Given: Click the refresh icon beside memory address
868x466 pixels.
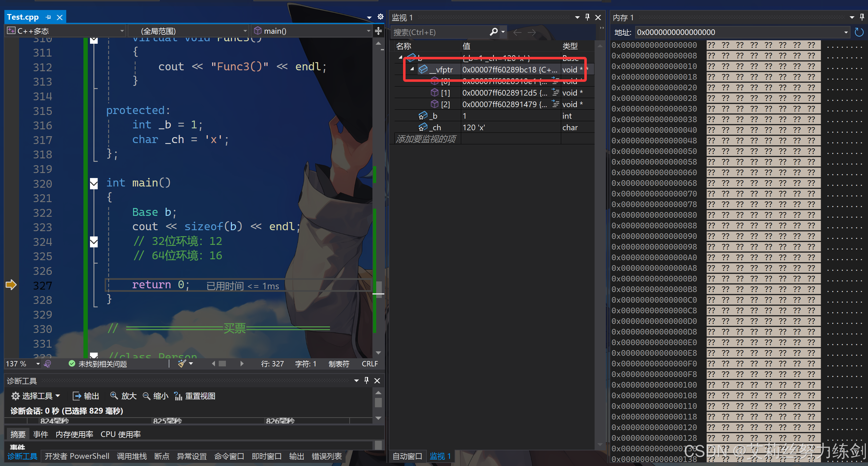Looking at the screenshot, I should [x=859, y=32].
